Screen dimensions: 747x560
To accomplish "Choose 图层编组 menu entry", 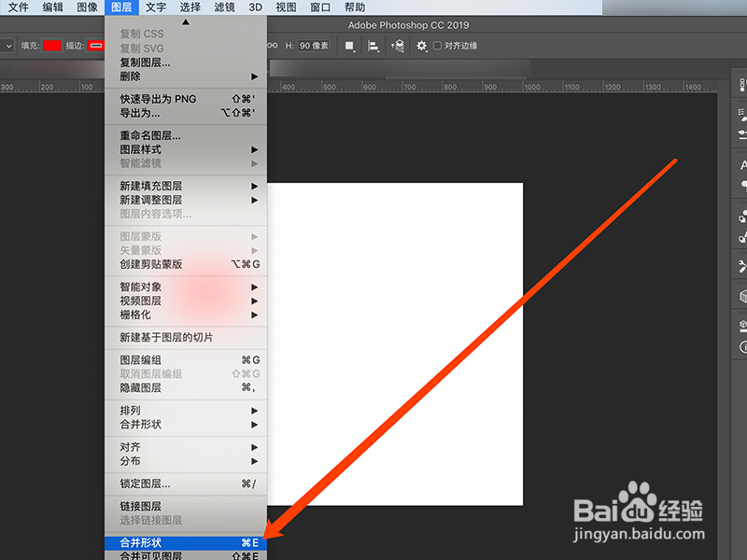I will (x=186, y=360).
